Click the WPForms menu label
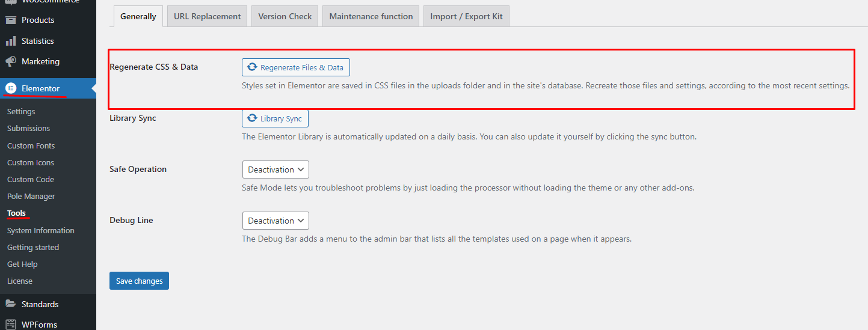The image size is (868, 330). pos(39,325)
